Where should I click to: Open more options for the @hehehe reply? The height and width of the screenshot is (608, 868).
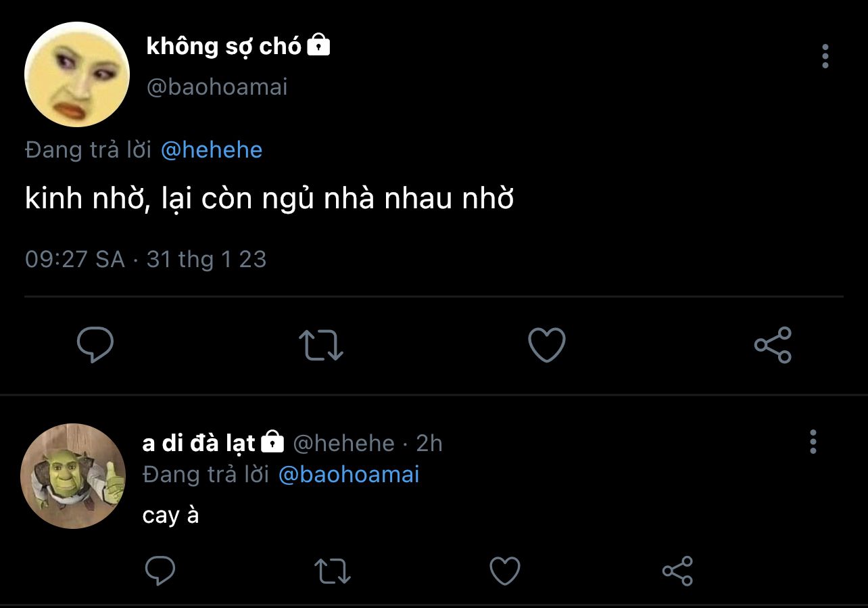pyautogui.click(x=813, y=442)
